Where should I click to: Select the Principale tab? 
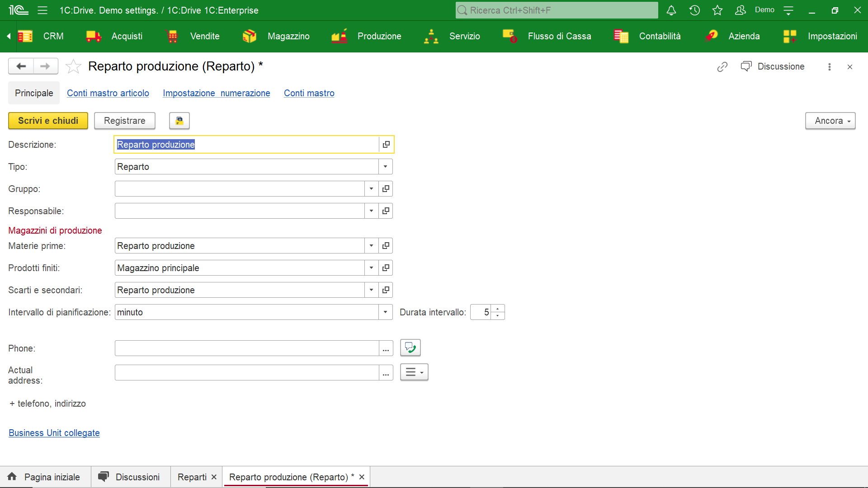coord(34,93)
